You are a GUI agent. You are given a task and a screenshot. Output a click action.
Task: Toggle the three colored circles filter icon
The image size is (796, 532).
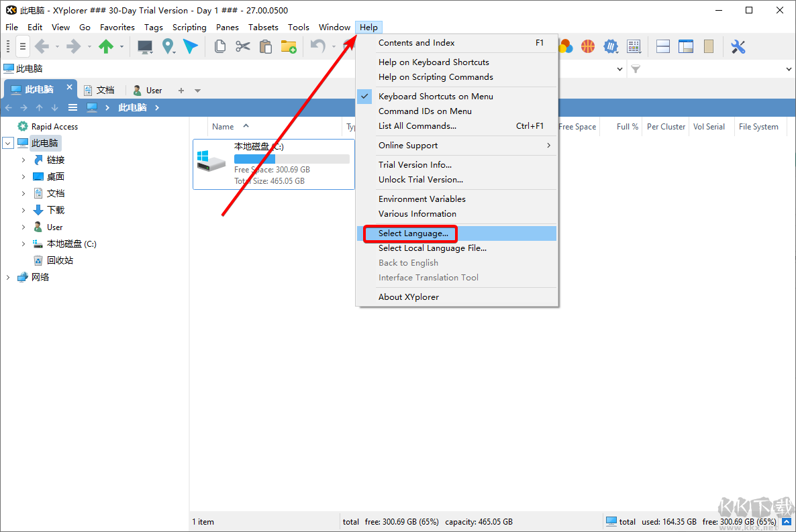click(566, 47)
